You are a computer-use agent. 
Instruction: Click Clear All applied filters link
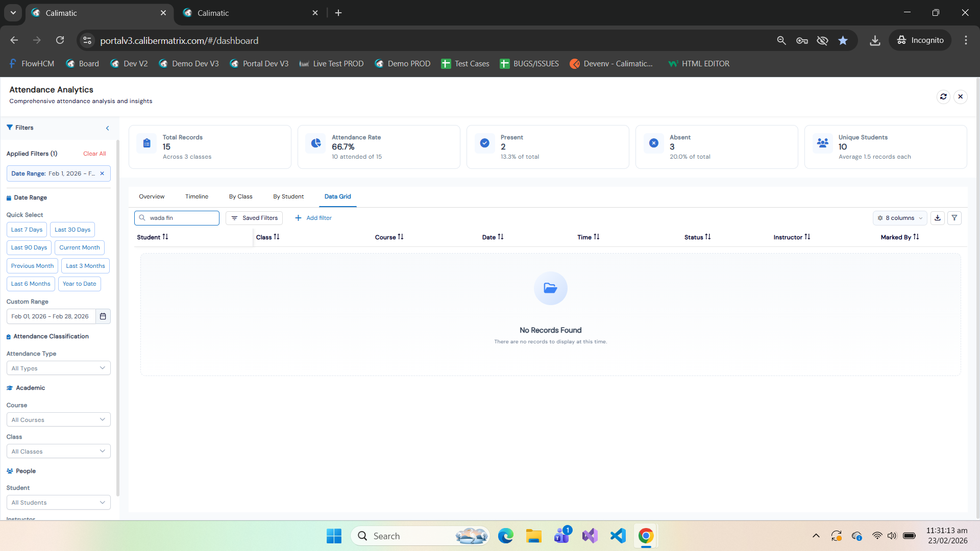tap(94, 154)
